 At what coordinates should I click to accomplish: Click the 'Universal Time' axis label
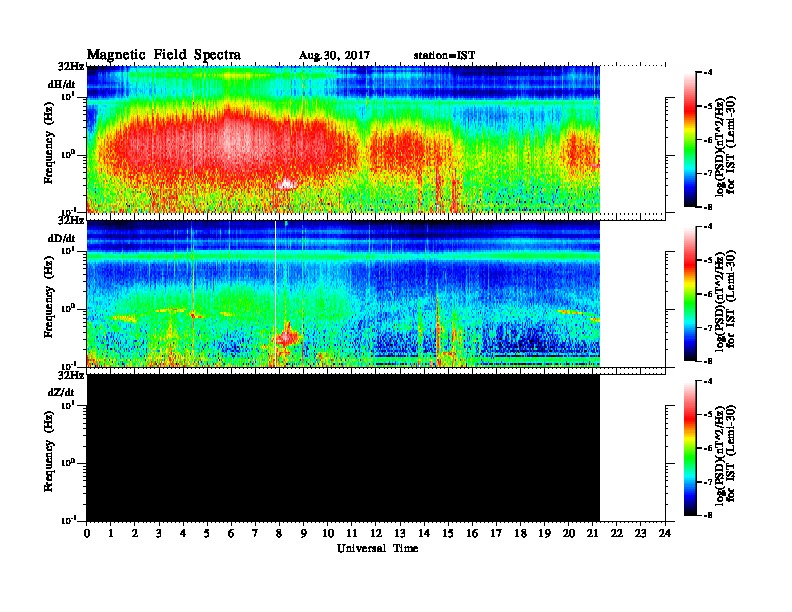[377, 548]
